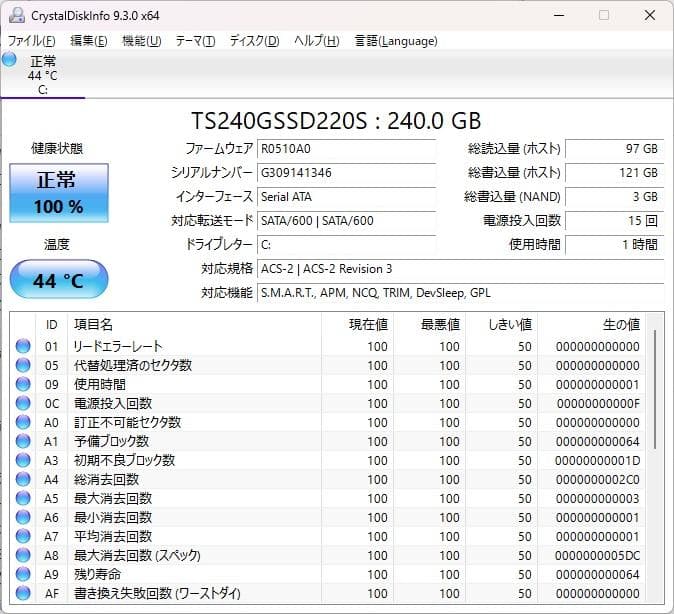Click the 44 °C temperature button

(x=59, y=279)
